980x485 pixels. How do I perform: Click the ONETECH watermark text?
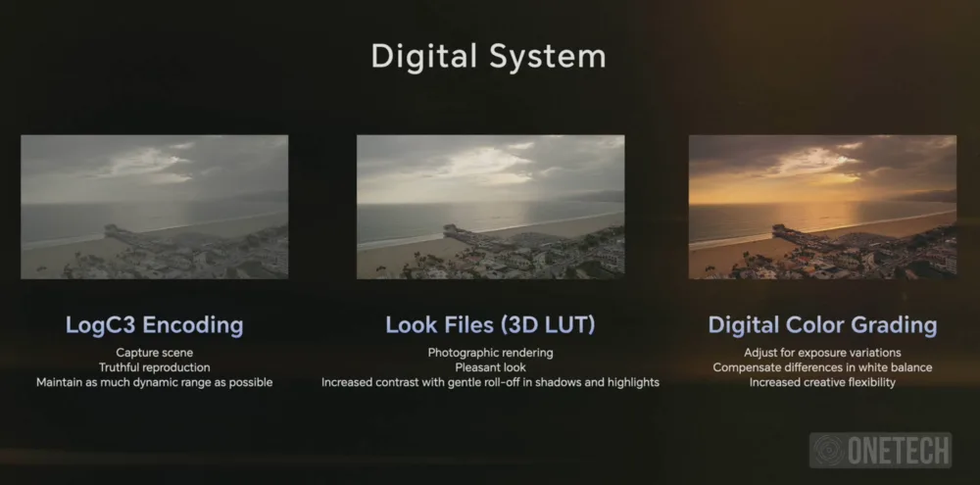point(898,450)
